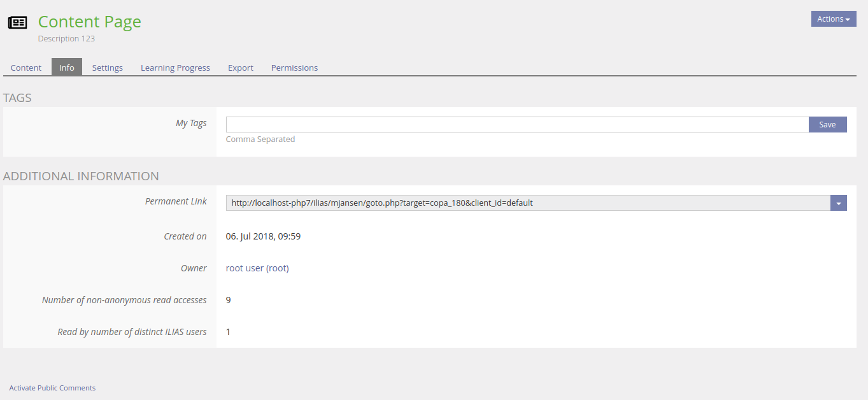Open the root user (root) owner link

coord(257,268)
